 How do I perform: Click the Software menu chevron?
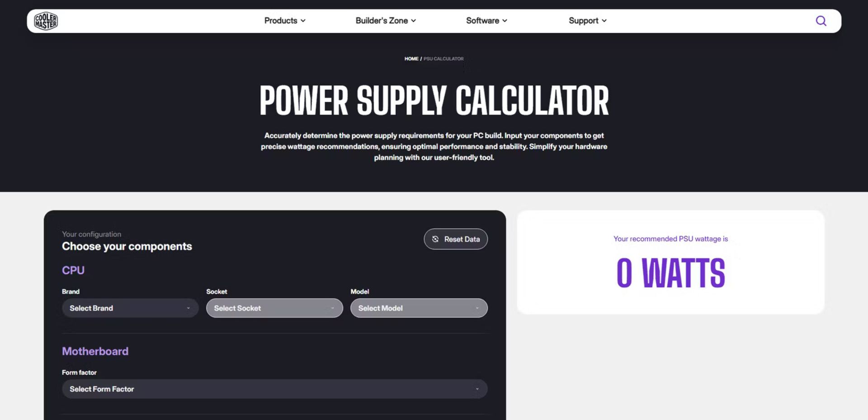[x=505, y=21]
